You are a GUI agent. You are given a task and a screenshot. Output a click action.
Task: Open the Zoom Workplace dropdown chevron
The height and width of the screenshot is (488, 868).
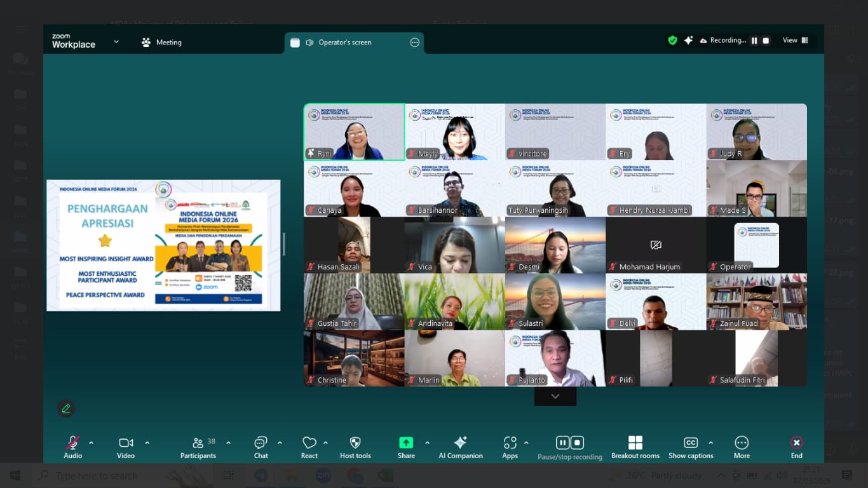(116, 42)
